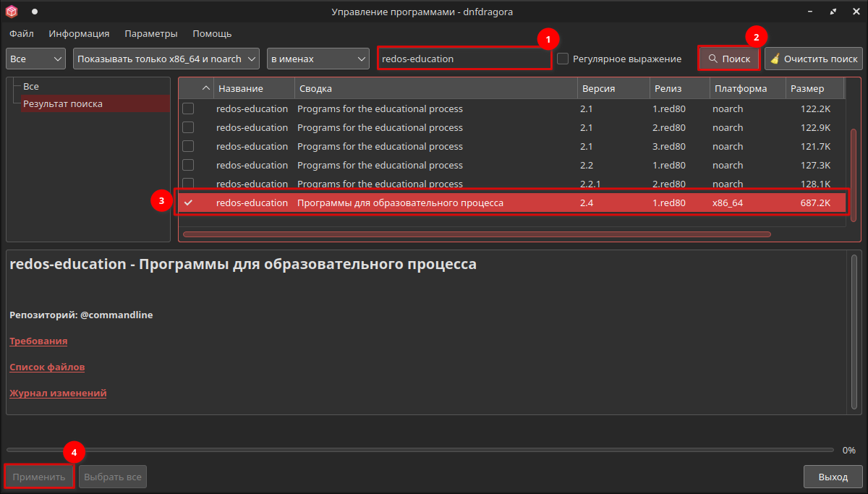Check the box for the 127.3K package row
Image resolution: width=868 pixels, height=494 pixels.
[188, 165]
